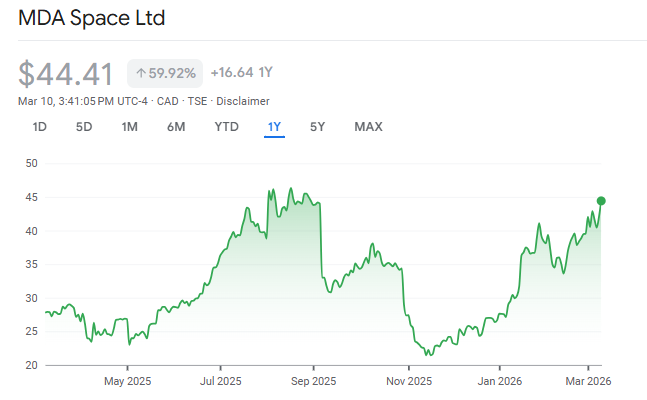
Task: Click the 45 y-axis value
Action: point(31,197)
